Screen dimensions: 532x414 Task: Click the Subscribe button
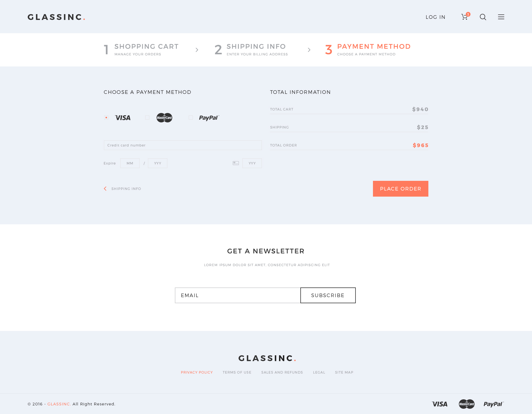(x=328, y=295)
